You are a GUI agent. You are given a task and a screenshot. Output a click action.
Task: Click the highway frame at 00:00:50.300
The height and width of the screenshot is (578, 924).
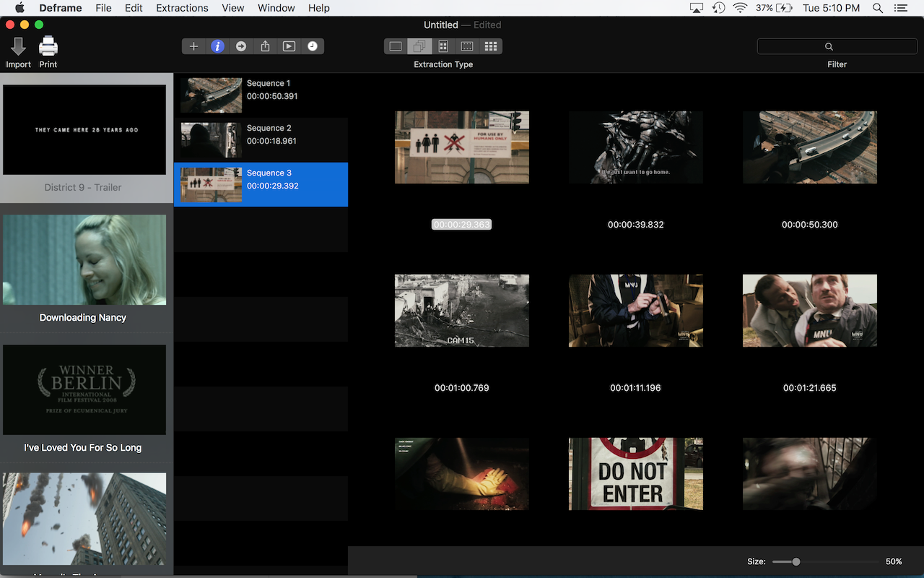pyautogui.click(x=810, y=147)
